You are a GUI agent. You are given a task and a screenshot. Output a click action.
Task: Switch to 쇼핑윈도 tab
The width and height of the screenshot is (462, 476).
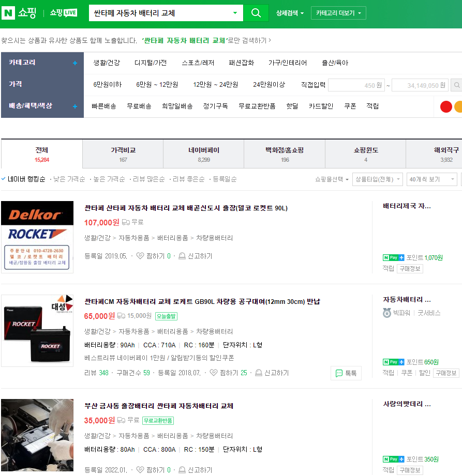tap(366, 154)
